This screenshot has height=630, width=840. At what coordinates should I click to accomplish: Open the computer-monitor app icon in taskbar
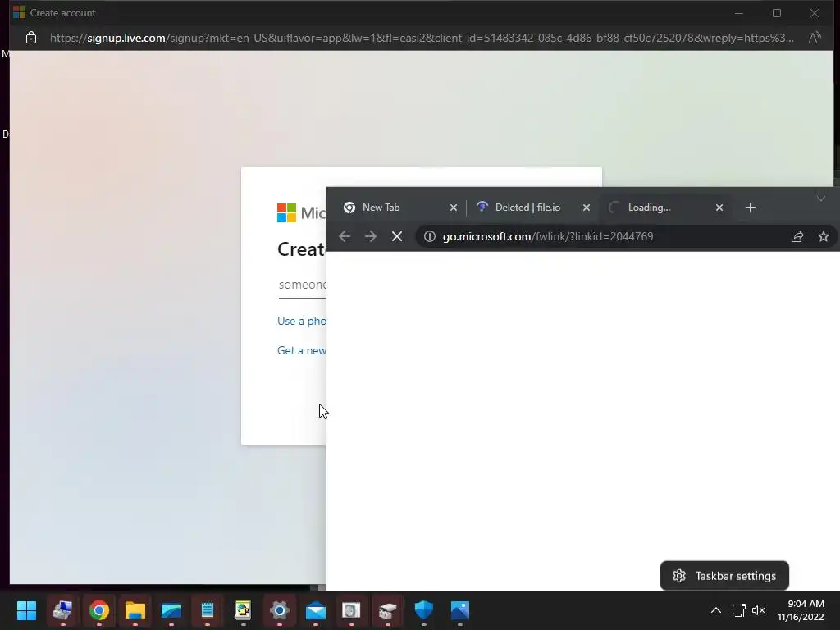click(62, 610)
